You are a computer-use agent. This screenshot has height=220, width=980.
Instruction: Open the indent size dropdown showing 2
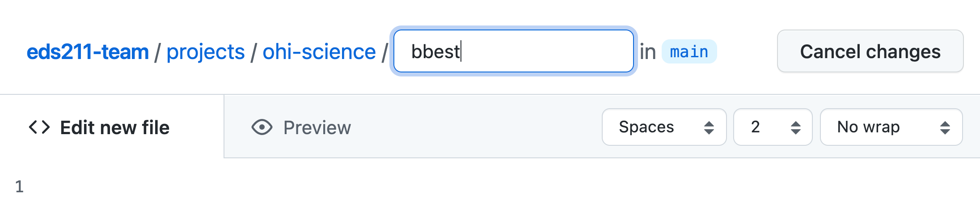click(x=773, y=127)
